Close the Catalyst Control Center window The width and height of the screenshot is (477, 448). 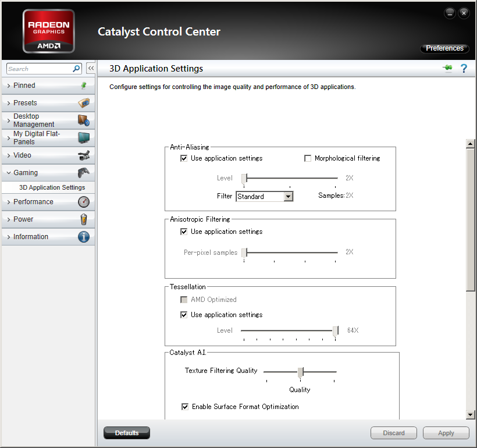click(x=464, y=13)
